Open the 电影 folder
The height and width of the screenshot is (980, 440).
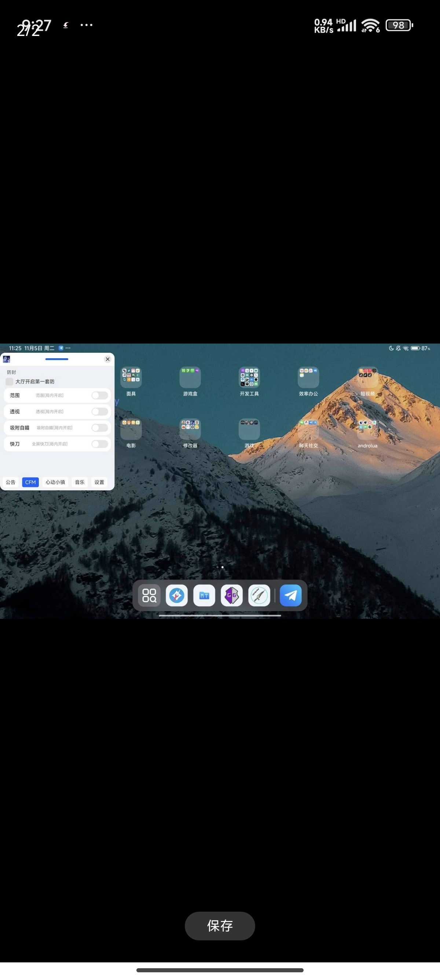(131, 429)
